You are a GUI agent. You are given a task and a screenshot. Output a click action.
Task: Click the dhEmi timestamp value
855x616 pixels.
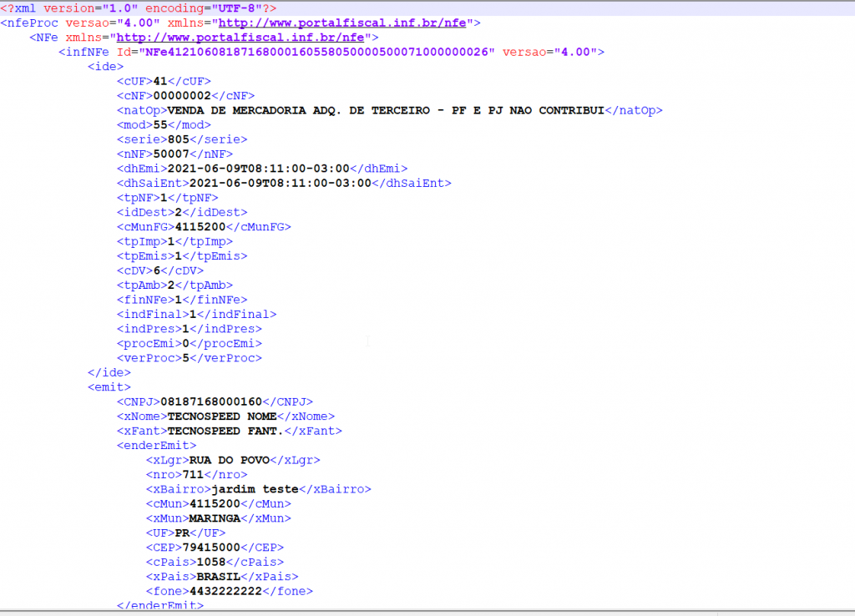point(259,169)
